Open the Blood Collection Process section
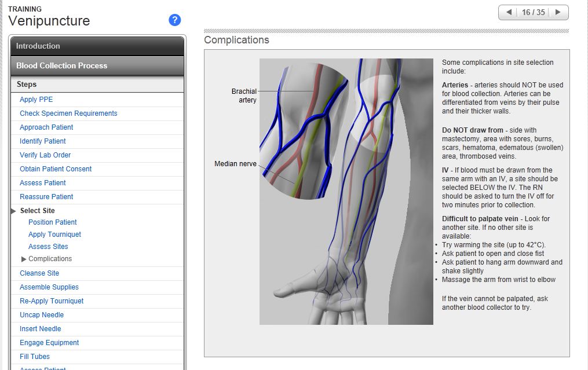 tap(97, 66)
